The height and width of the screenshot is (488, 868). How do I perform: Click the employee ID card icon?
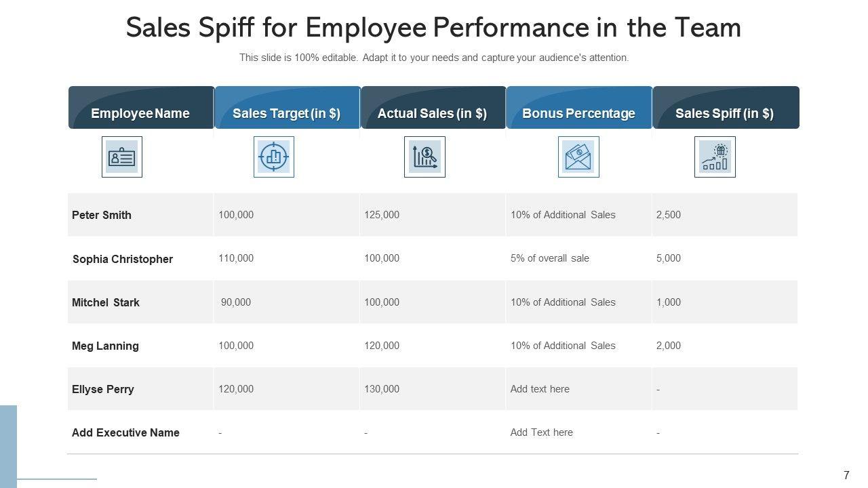pos(122,157)
